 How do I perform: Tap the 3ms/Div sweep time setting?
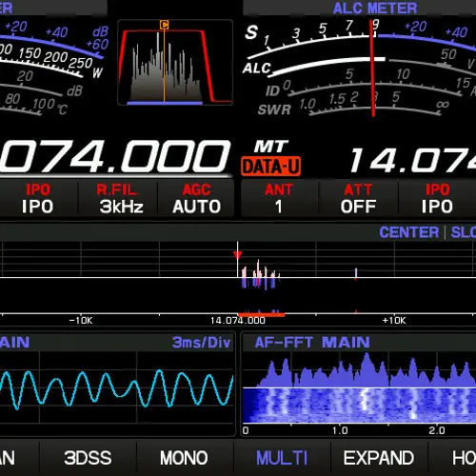click(x=201, y=343)
